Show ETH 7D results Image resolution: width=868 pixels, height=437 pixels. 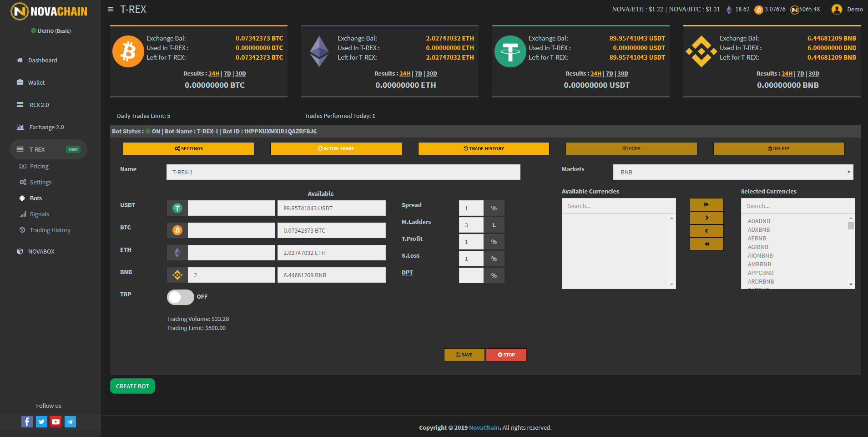click(x=419, y=74)
